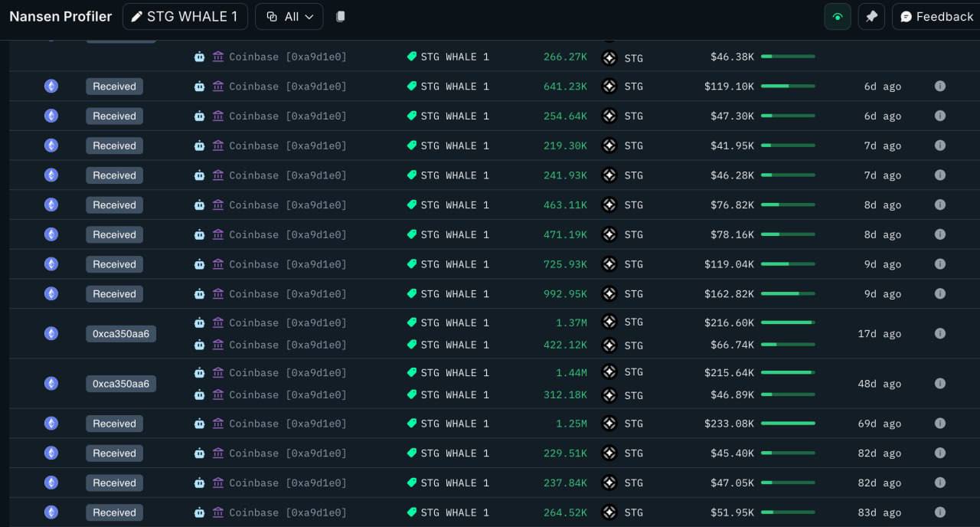Click the STG token icon in 992.95K row
The height and width of the screenshot is (527, 980).
coord(609,293)
